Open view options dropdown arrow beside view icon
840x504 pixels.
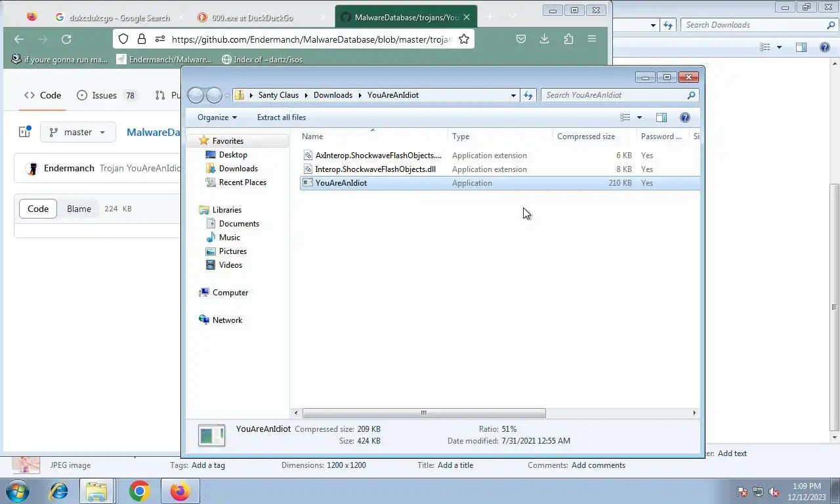coord(639,117)
